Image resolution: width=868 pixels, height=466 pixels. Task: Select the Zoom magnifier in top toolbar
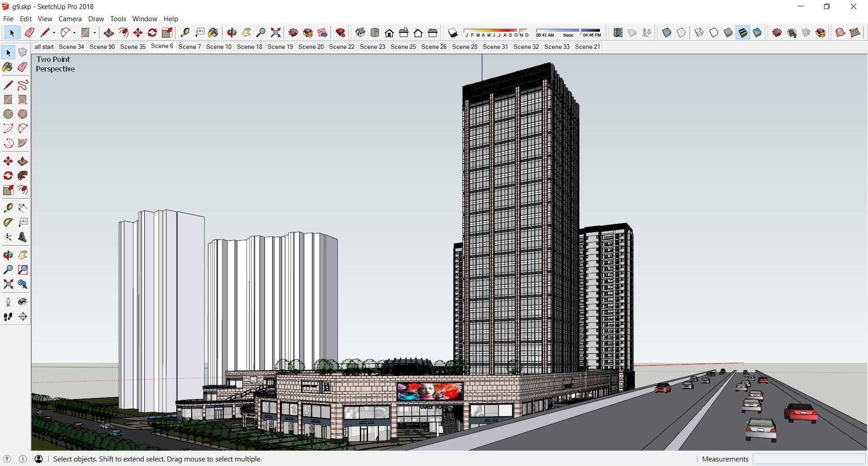[261, 33]
